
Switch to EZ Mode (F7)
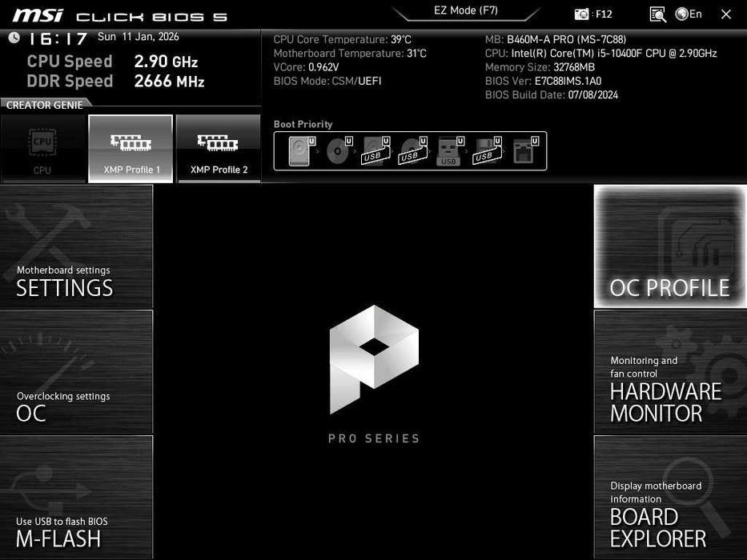tap(466, 11)
